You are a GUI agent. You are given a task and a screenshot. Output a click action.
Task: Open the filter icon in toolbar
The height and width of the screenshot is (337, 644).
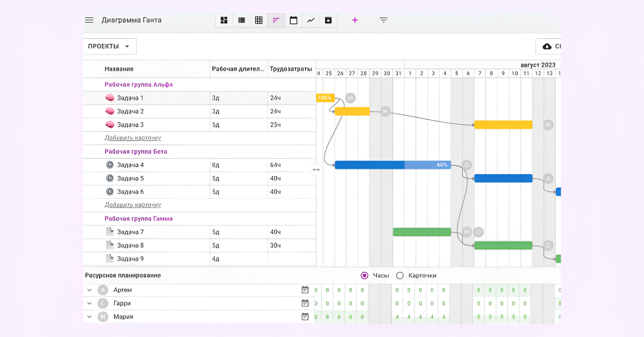coord(383,20)
